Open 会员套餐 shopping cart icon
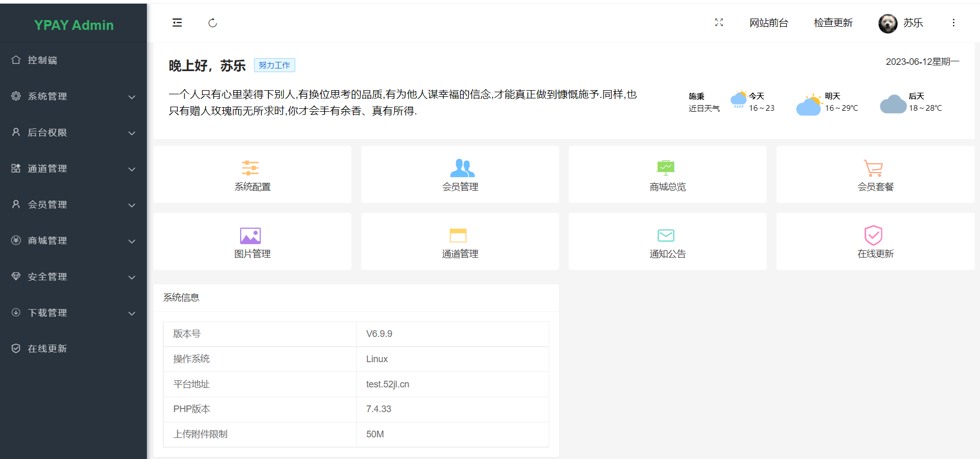 tap(873, 168)
